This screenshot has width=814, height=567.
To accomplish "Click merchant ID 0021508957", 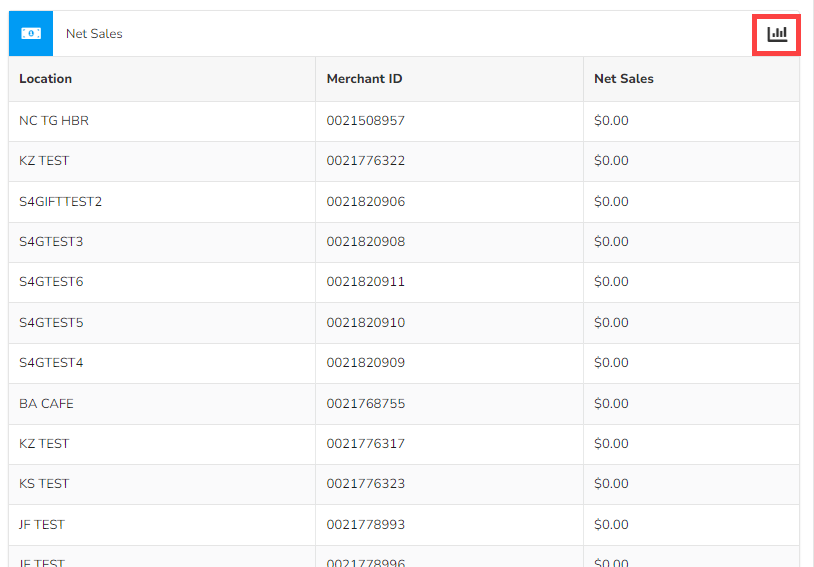I will (365, 121).
